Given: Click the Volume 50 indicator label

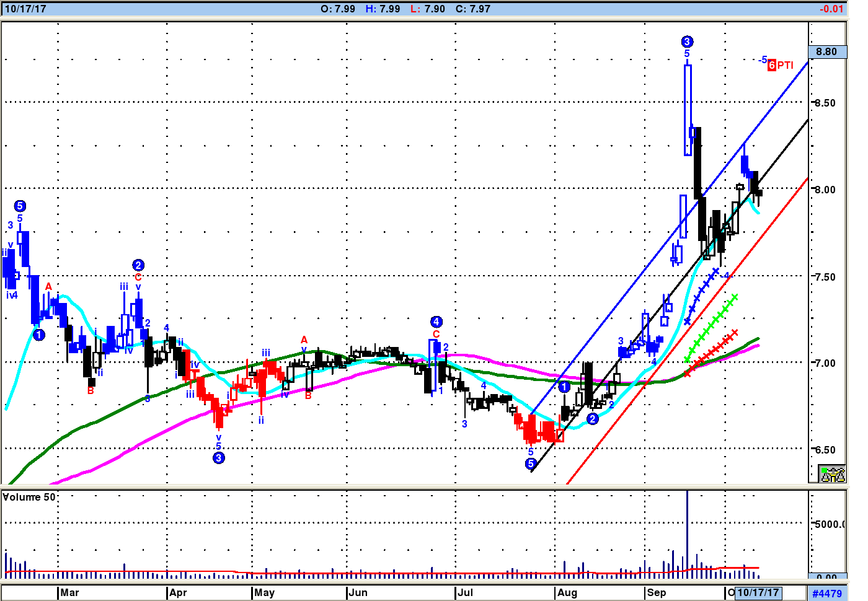Looking at the screenshot, I should [x=29, y=497].
